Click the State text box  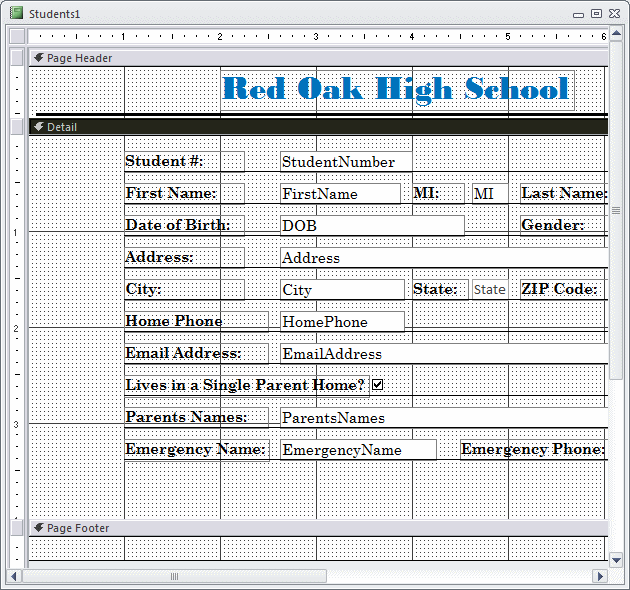tap(490, 290)
